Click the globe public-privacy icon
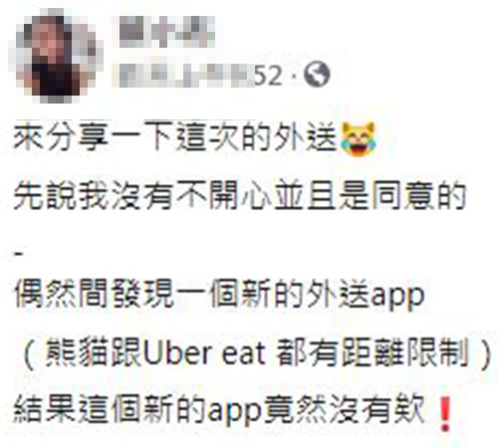This screenshot has height=448, width=498. [317, 75]
